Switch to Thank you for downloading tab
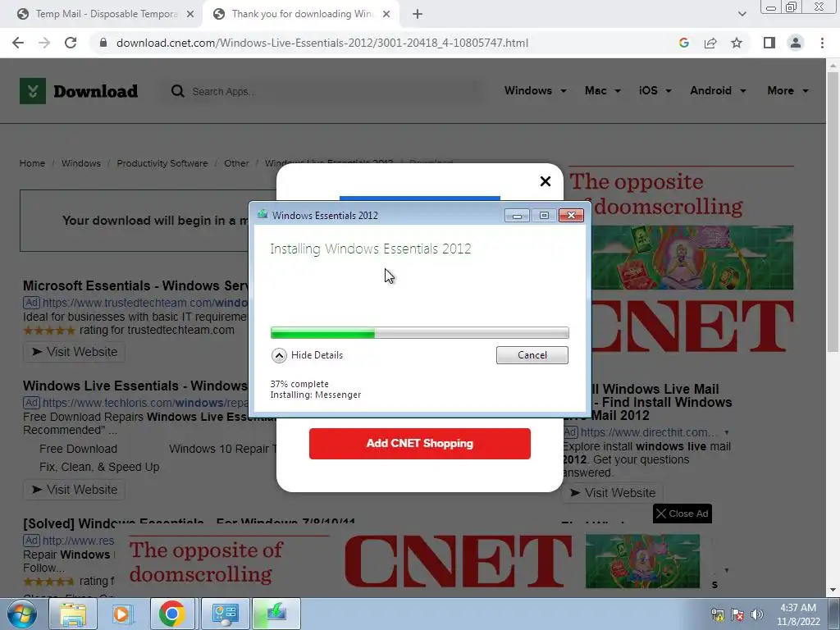840x630 pixels. tap(302, 14)
